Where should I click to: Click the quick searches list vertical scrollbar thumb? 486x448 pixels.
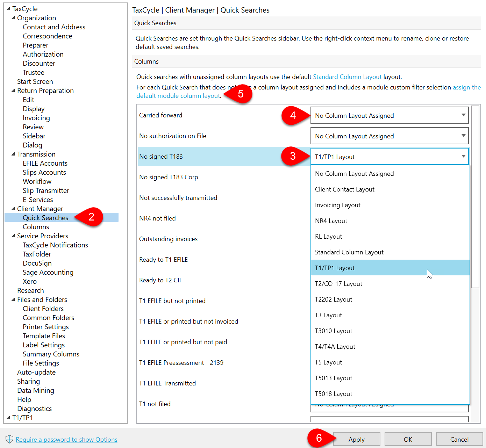[475, 197]
